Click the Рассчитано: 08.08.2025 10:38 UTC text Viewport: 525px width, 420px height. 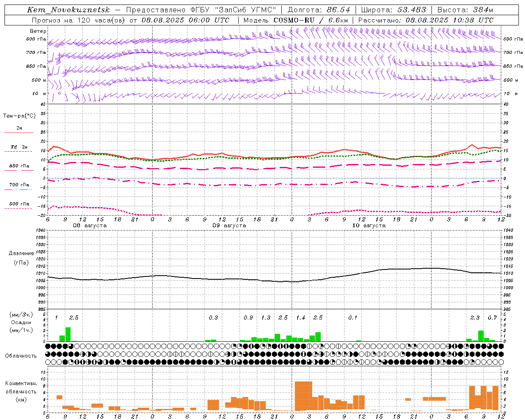426,20
